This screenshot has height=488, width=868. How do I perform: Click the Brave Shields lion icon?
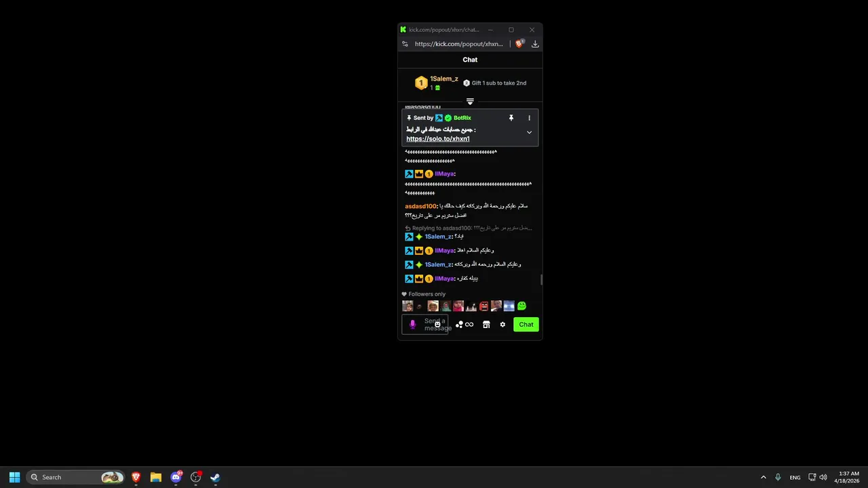(x=519, y=43)
